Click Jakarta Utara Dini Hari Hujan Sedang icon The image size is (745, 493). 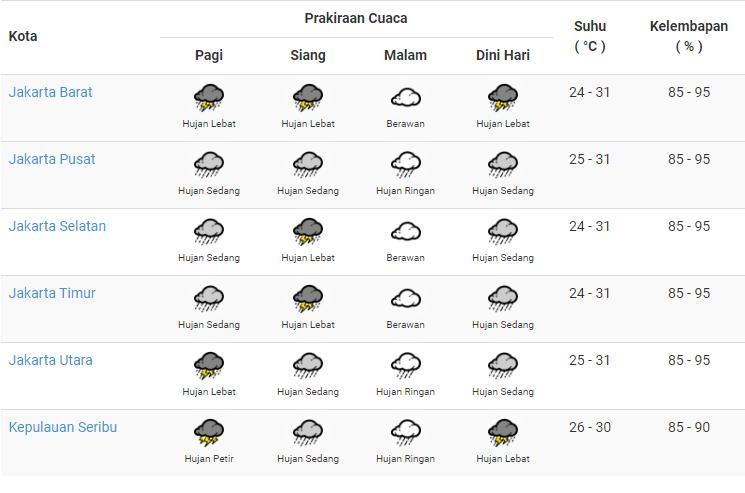pyautogui.click(x=503, y=366)
